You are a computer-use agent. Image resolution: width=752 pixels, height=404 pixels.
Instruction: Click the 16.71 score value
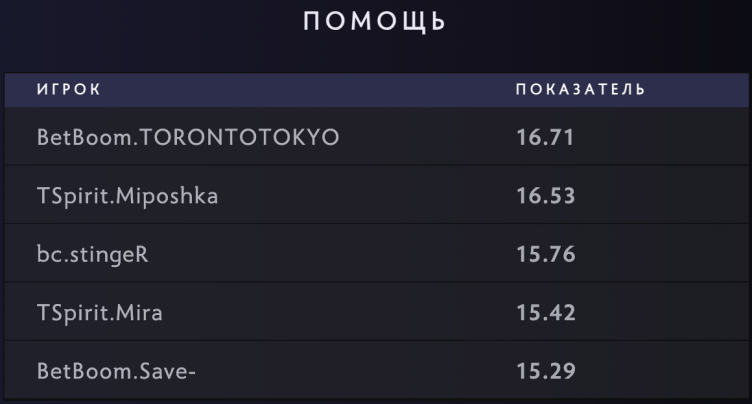coord(545,137)
